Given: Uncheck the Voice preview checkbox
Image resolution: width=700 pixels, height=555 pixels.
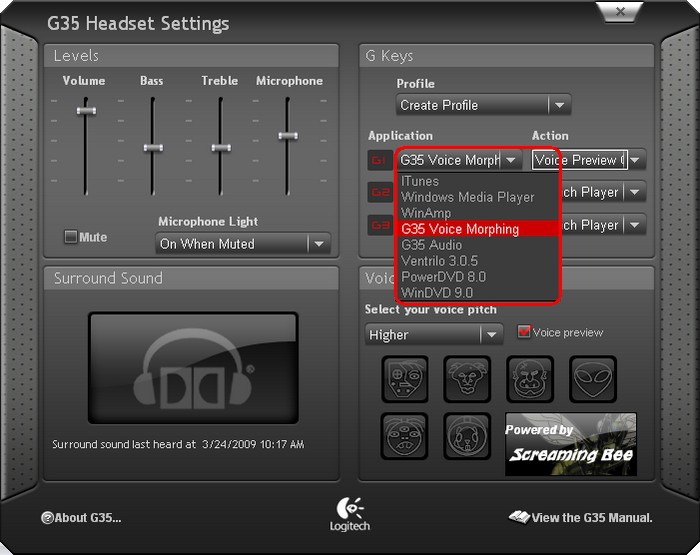Looking at the screenshot, I should [x=524, y=332].
